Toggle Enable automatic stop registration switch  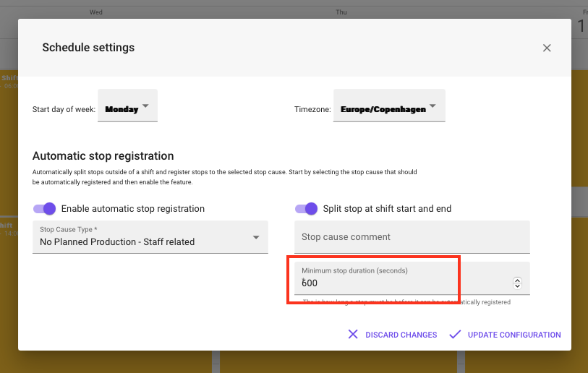pyautogui.click(x=44, y=208)
